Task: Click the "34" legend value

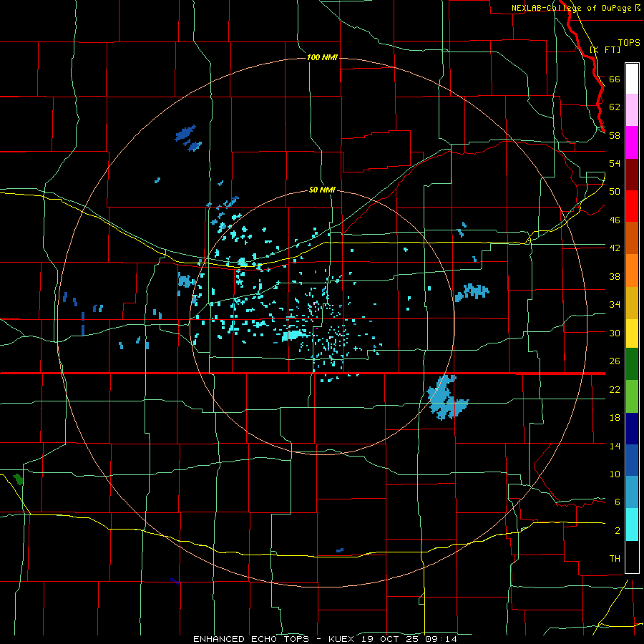Action: click(615, 304)
